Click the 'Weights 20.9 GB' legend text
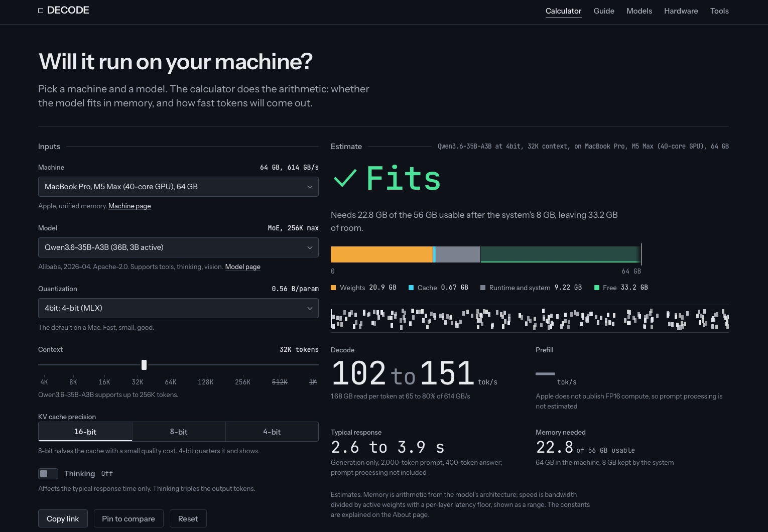The width and height of the screenshot is (768, 532). pyautogui.click(x=368, y=288)
